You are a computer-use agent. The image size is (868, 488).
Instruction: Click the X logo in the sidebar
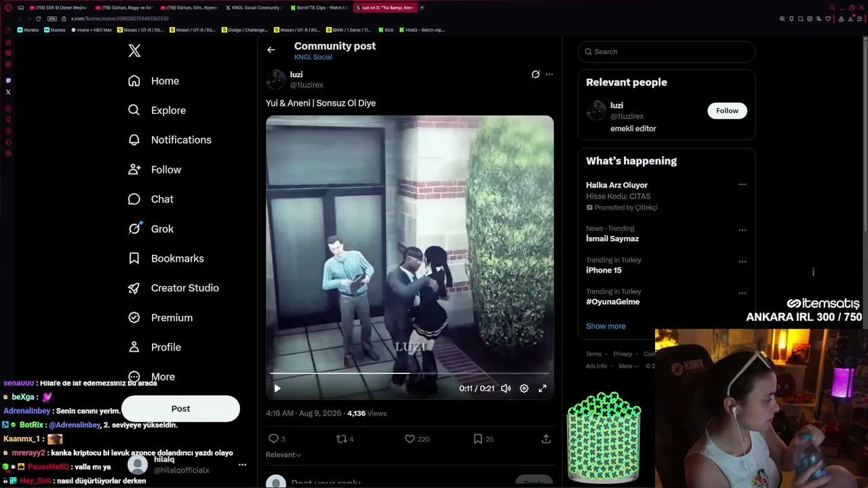point(134,51)
